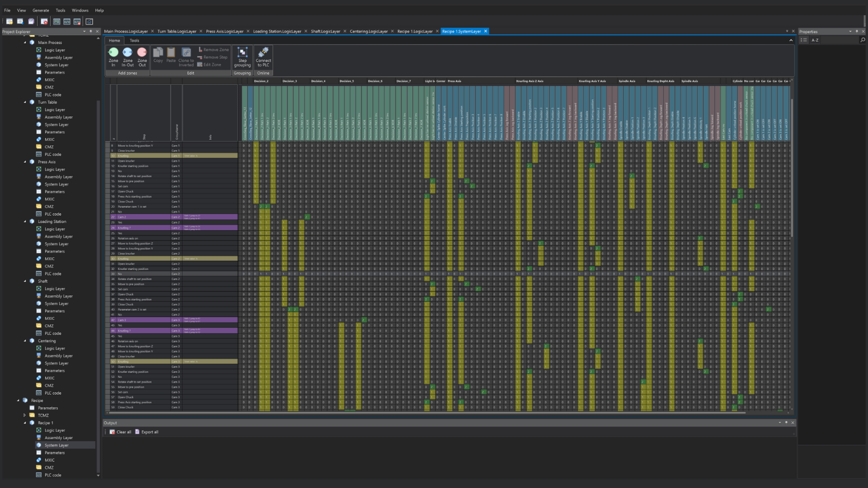Click the Export all icon in Output
The image size is (868, 488).
click(x=137, y=432)
